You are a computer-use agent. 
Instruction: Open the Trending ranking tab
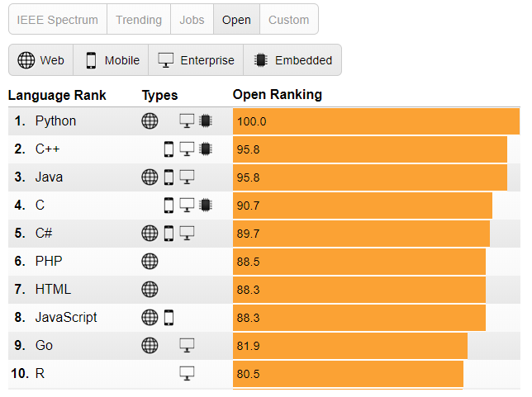click(x=139, y=20)
